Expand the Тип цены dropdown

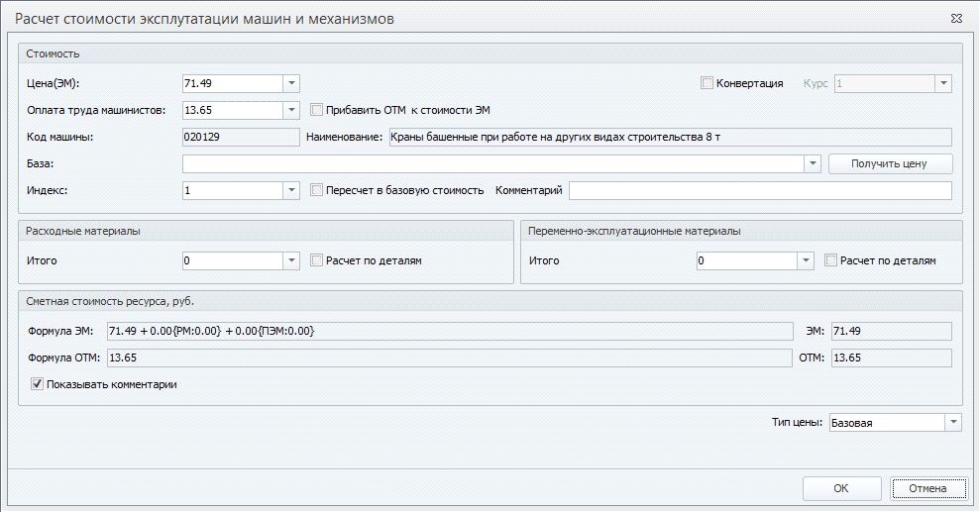(952, 423)
